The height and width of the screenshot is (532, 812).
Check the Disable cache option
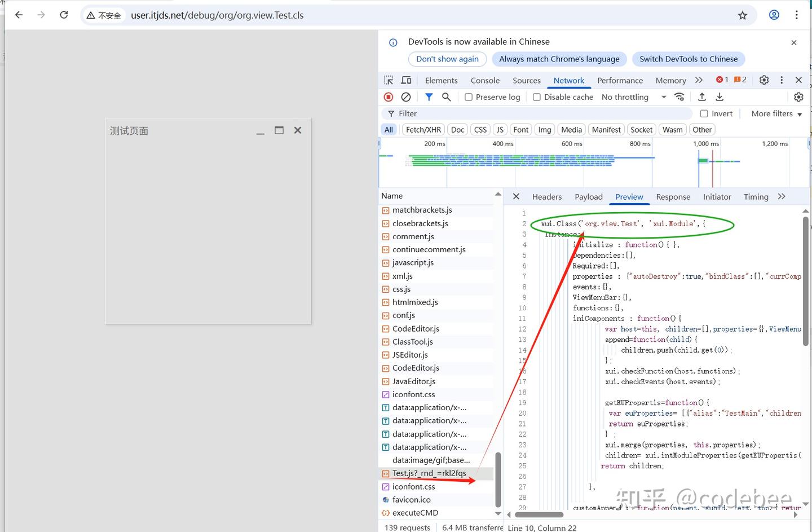click(x=537, y=97)
